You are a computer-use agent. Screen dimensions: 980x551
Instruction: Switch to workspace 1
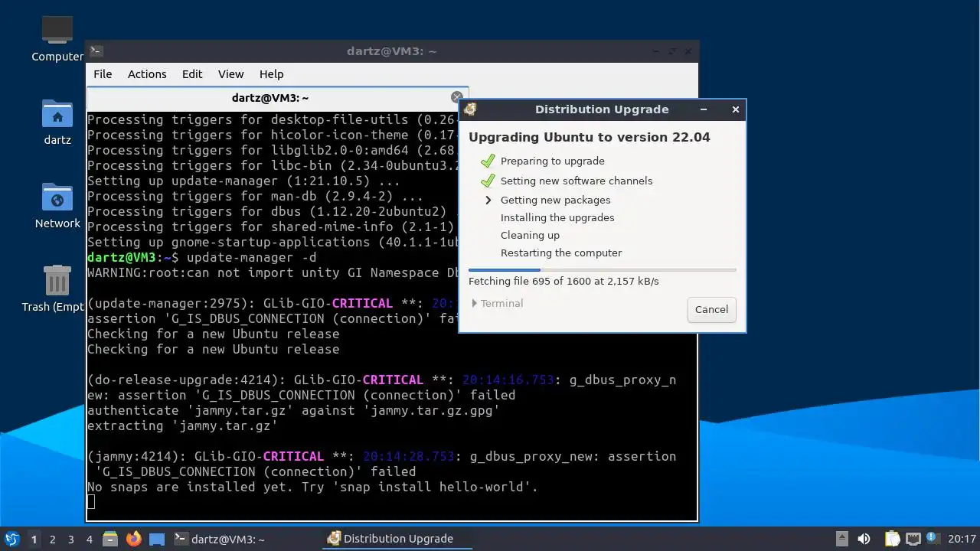point(34,540)
